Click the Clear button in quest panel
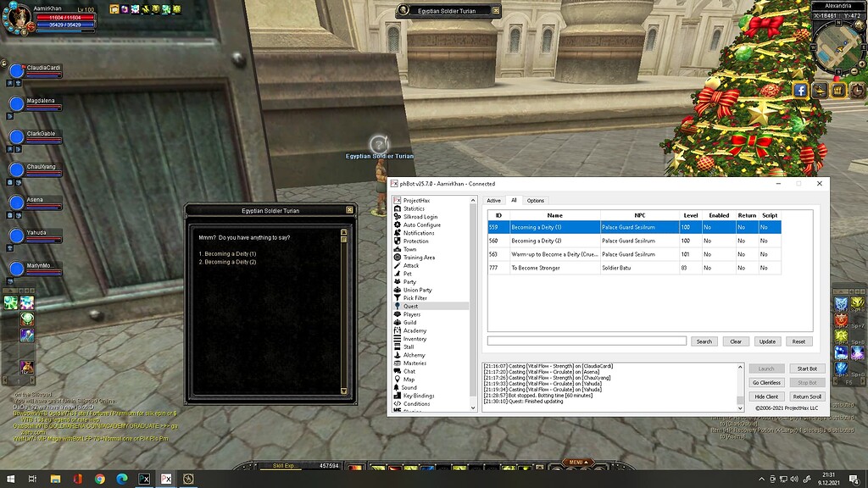Viewport: 868px width, 488px height. (736, 341)
